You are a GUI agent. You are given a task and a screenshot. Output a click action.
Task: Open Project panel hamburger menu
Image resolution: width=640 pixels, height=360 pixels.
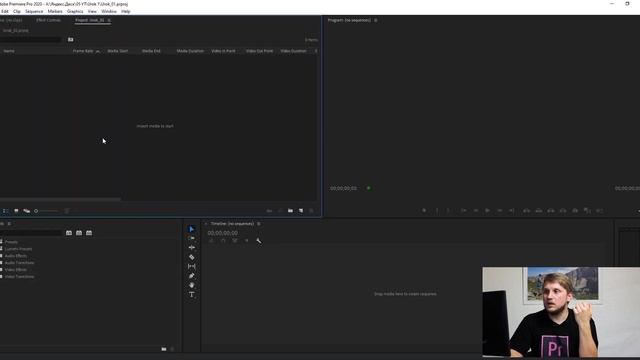coord(109,20)
